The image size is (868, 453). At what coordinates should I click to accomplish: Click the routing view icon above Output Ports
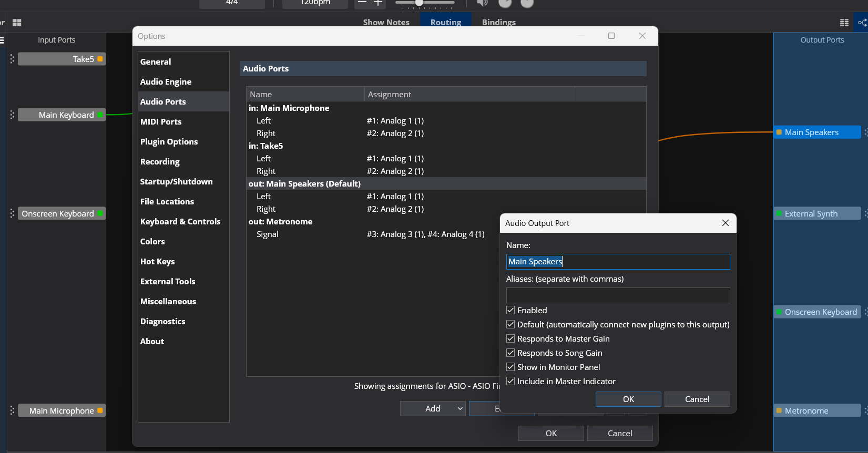(862, 23)
